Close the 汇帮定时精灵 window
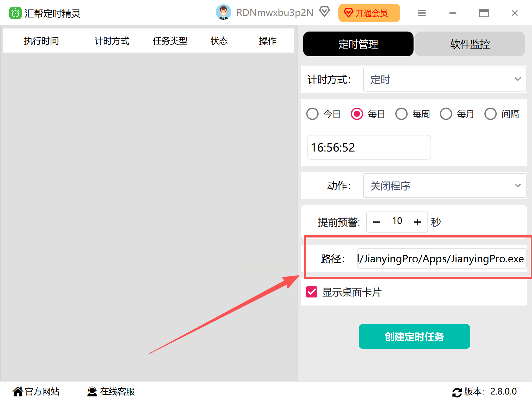 (515, 13)
